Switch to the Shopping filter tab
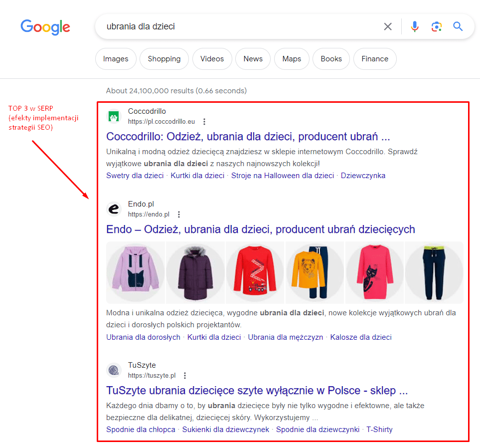The height and width of the screenshot is (448, 480). (x=164, y=59)
